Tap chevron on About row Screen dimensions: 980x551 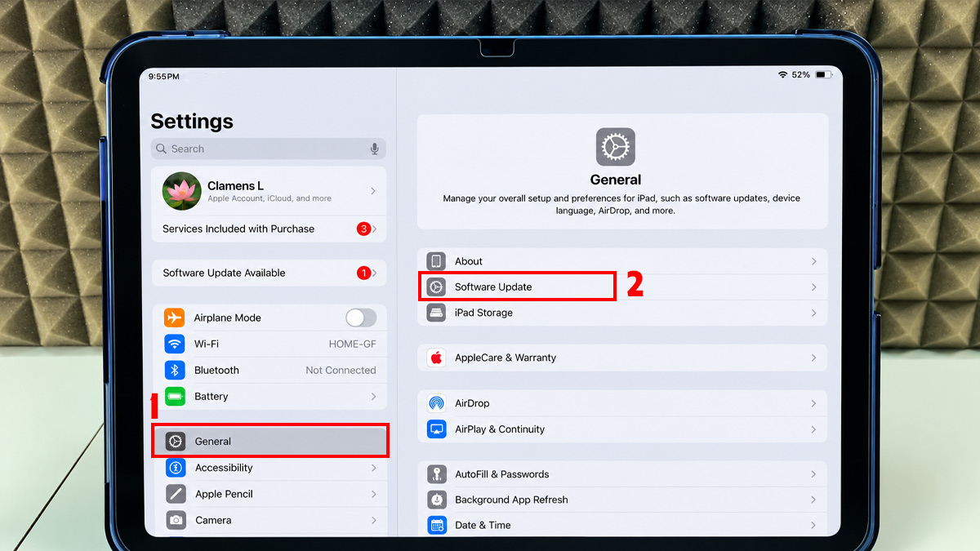tap(813, 261)
